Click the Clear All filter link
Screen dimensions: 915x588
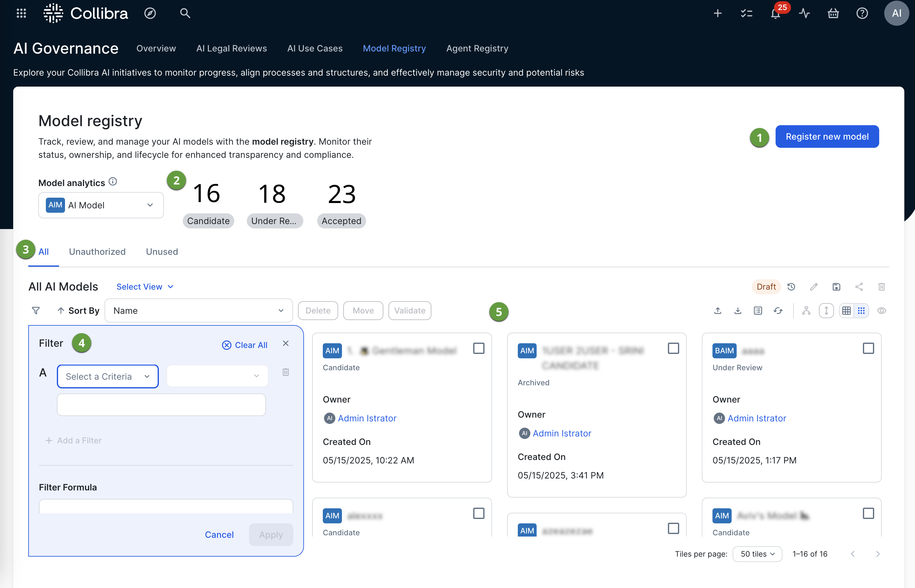point(245,345)
